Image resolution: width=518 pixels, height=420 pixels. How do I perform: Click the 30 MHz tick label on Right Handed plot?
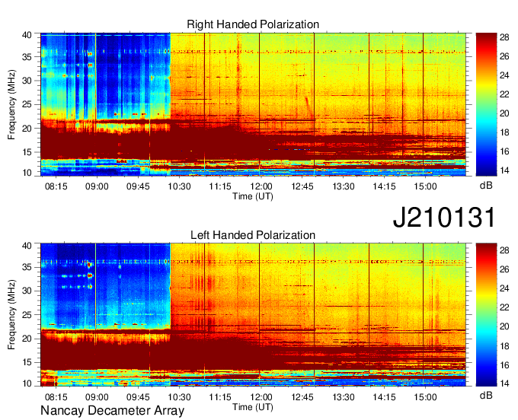pos(27,81)
